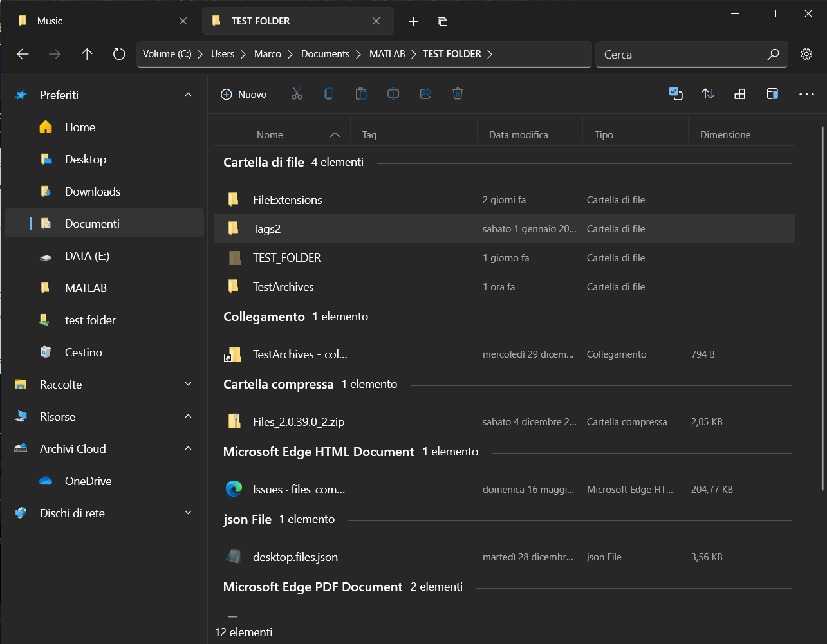Viewport: 827px width, 644px height.
Task: Select the TEST FOLDER tab
Action: click(297, 21)
